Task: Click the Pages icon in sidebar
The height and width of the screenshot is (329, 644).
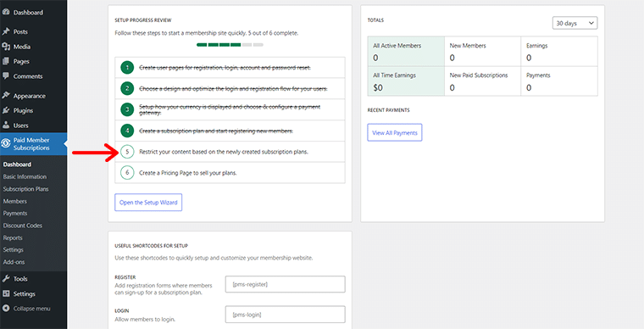Action: [x=6, y=61]
